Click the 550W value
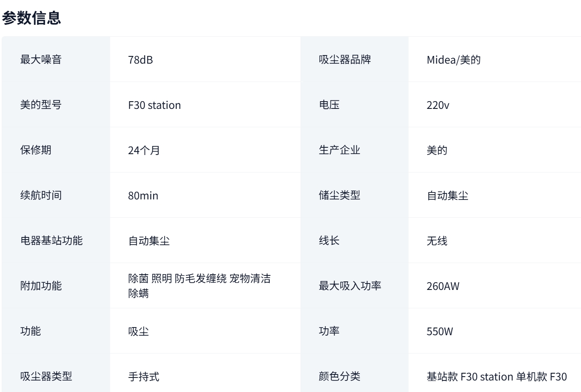Image resolution: width=581 pixels, height=392 pixels. 440,331
